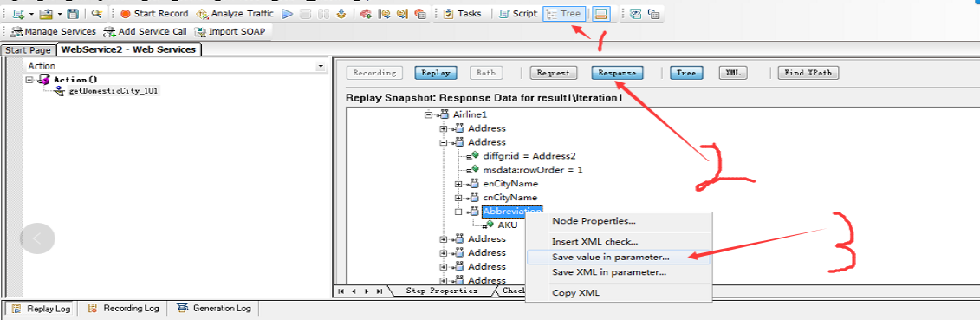Select WebService2 - Web Services tab

129,49
